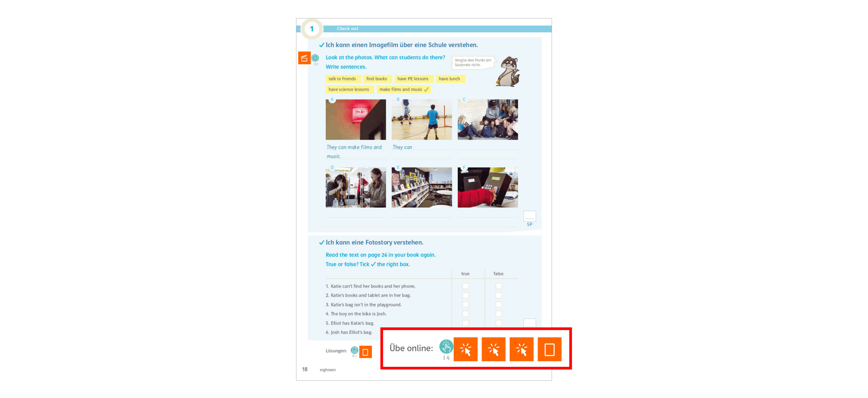Image resolution: width=868 pixels, height=398 pixels.
Task: Click the unit number 1 circle
Action: [312, 29]
